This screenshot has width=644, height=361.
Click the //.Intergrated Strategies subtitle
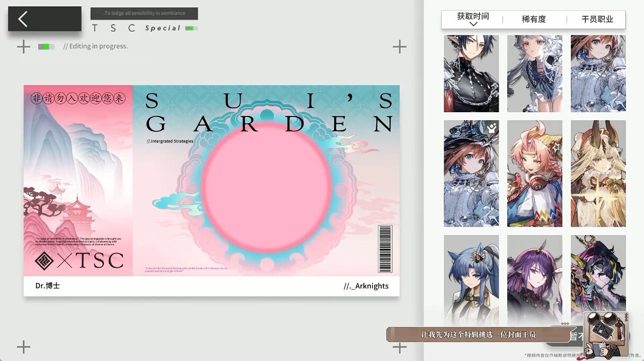pyautogui.click(x=170, y=141)
